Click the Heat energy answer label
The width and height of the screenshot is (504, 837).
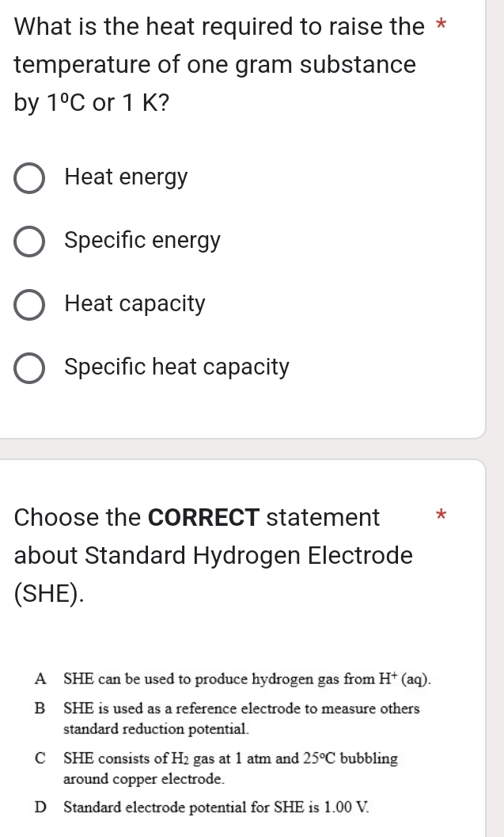point(127,177)
